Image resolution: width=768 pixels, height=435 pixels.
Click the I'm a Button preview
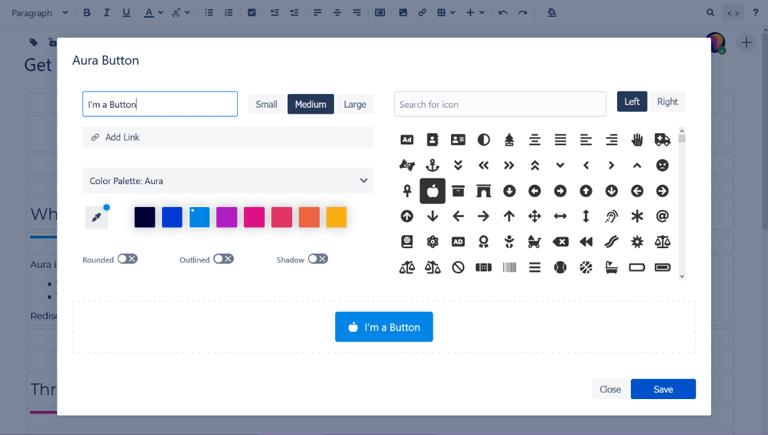tap(384, 327)
